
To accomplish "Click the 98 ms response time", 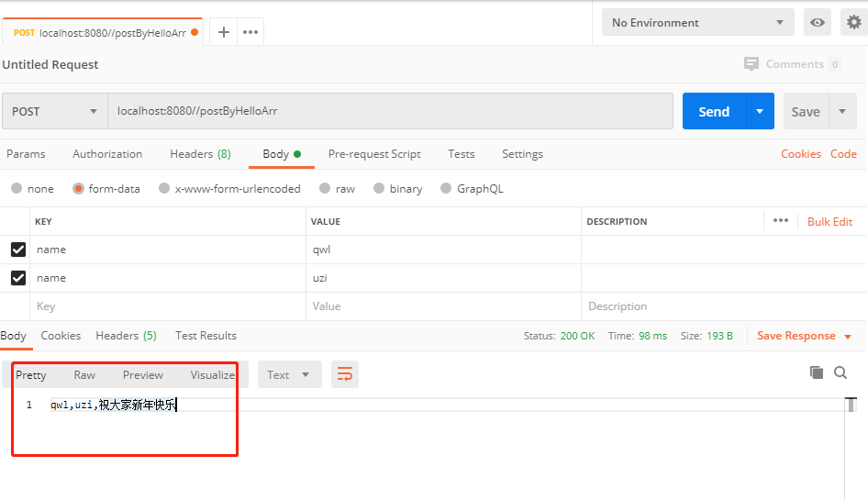I will click(x=652, y=336).
